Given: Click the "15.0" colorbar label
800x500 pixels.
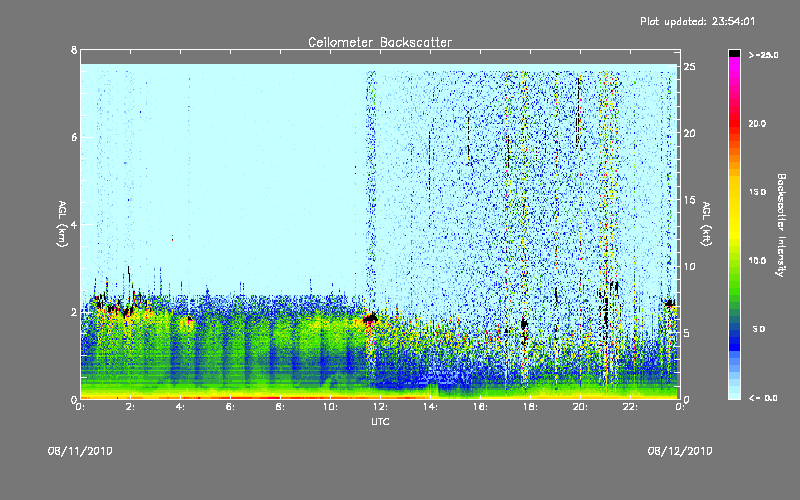Looking at the screenshot, I should (x=757, y=192).
